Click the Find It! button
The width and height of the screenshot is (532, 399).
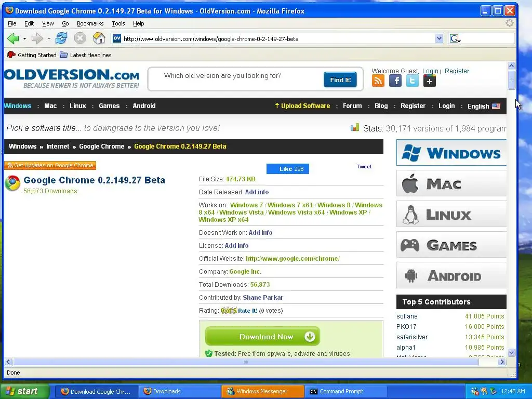point(340,79)
